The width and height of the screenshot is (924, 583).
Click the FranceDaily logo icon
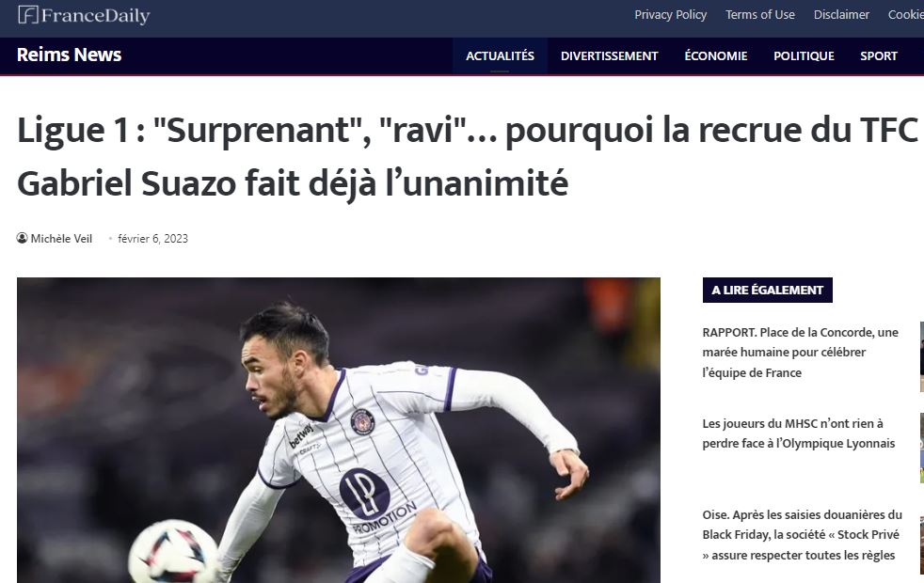(27, 15)
